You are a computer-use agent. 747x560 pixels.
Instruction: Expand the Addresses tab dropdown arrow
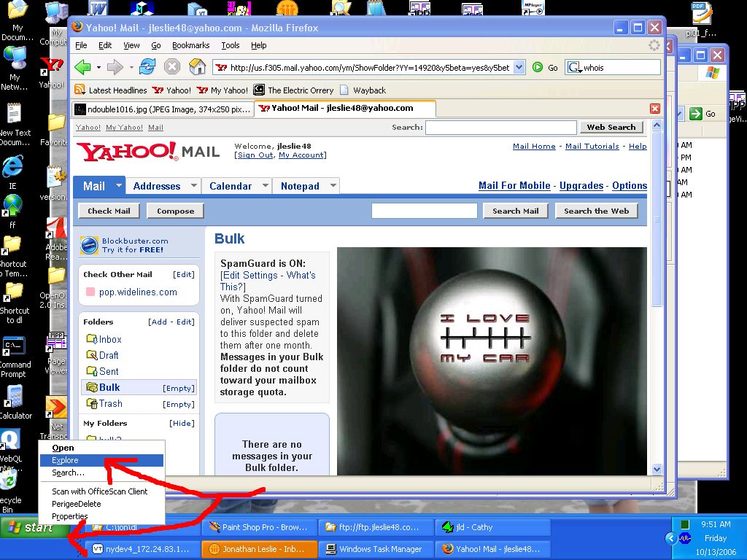point(193,186)
